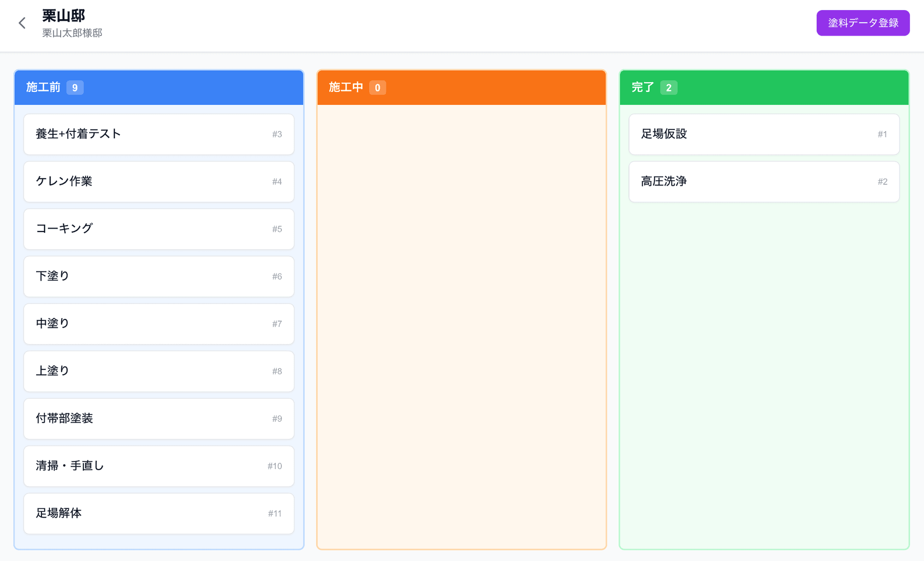Click the back arrow icon
The width and height of the screenshot is (924, 561).
tap(22, 23)
